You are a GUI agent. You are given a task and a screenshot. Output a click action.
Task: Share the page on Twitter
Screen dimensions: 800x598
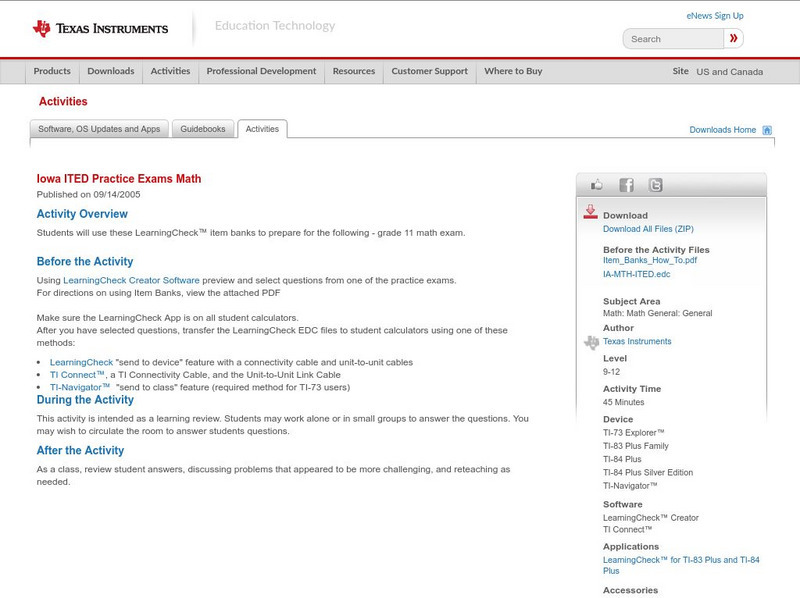[655, 184]
